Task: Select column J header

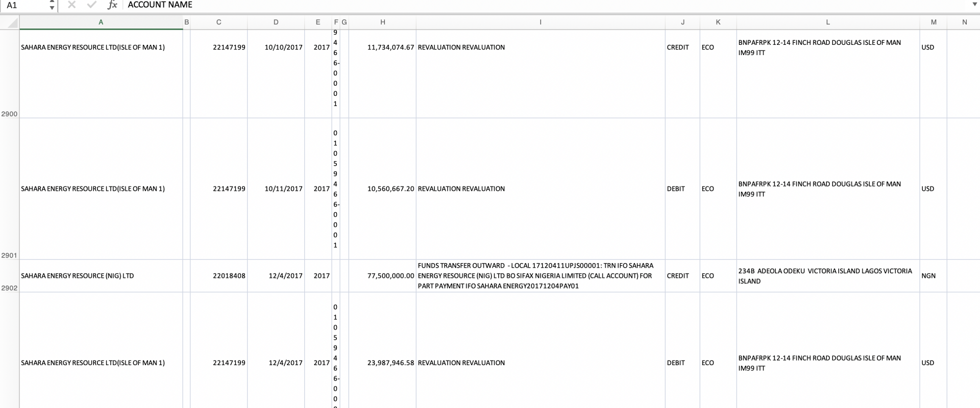Action: click(682, 22)
